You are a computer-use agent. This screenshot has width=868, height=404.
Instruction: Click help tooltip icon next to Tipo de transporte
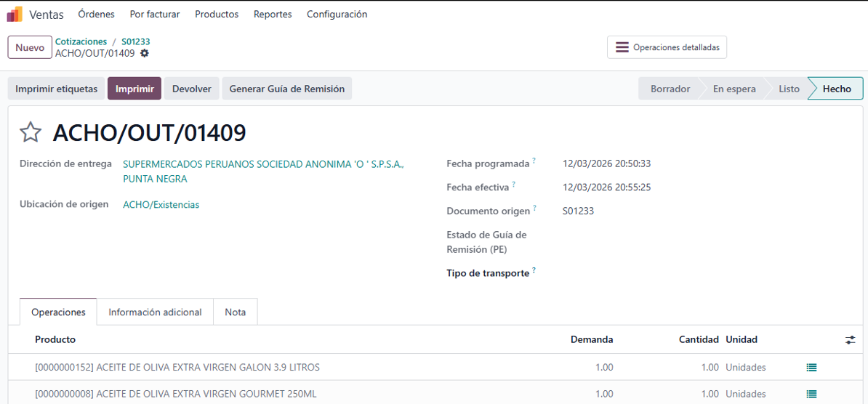tap(534, 270)
